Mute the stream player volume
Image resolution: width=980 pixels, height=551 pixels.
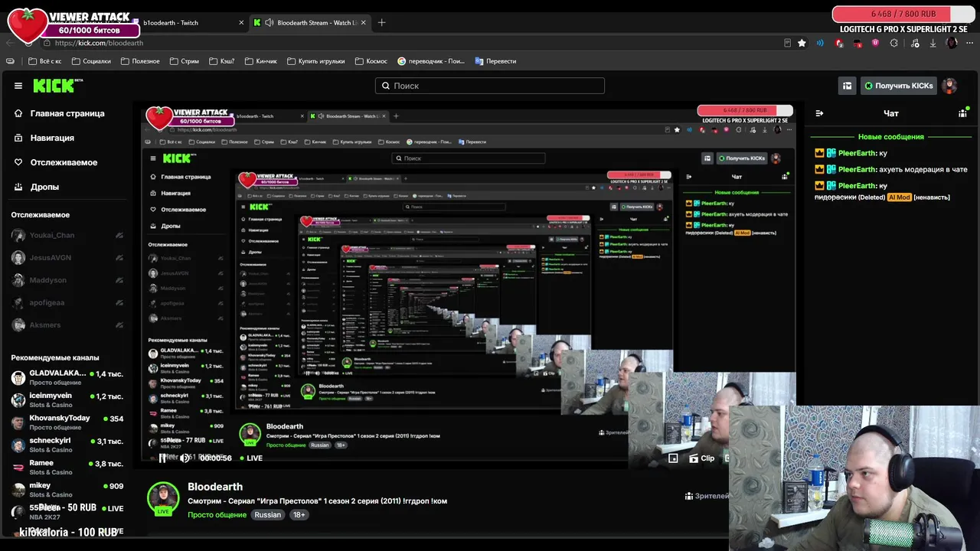tap(185, 458)
